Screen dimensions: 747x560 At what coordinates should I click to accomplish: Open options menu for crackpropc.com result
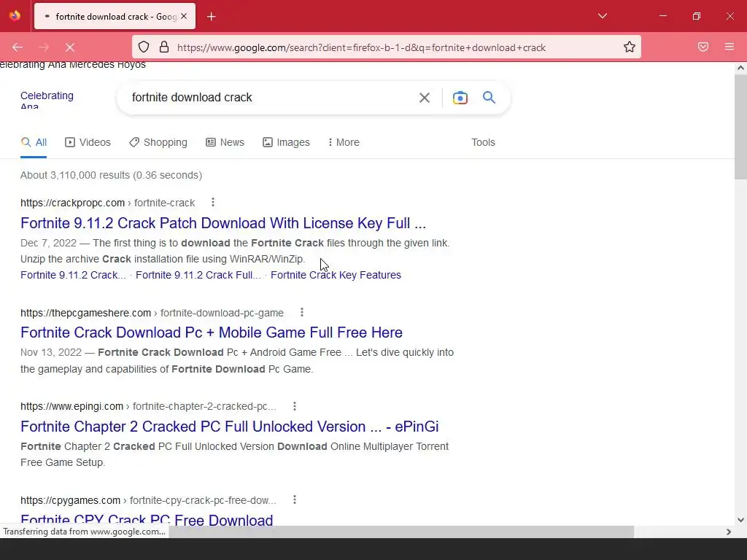213,203
